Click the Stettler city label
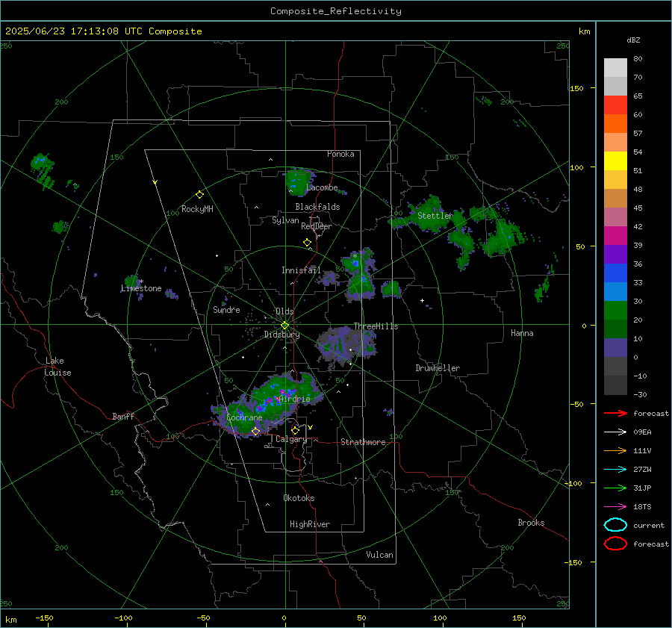The width and height of the screenshot is (672, 628). [x=435, y=216]
